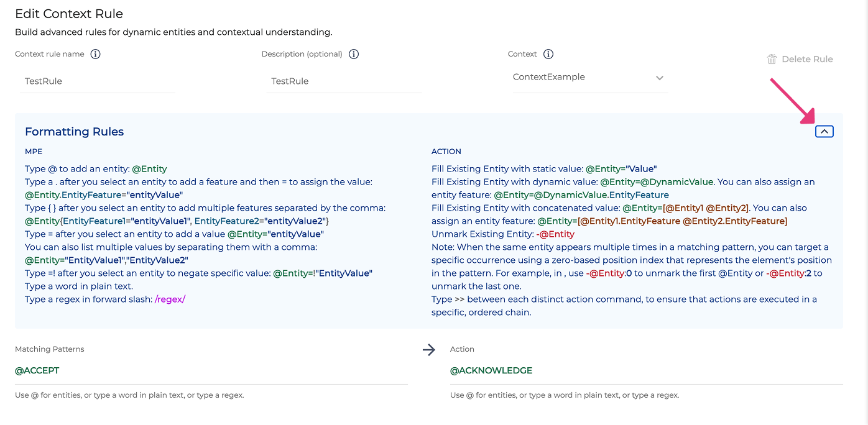
Task: Click the trash can icon for Delete Rule
Action: pos(772,59)
